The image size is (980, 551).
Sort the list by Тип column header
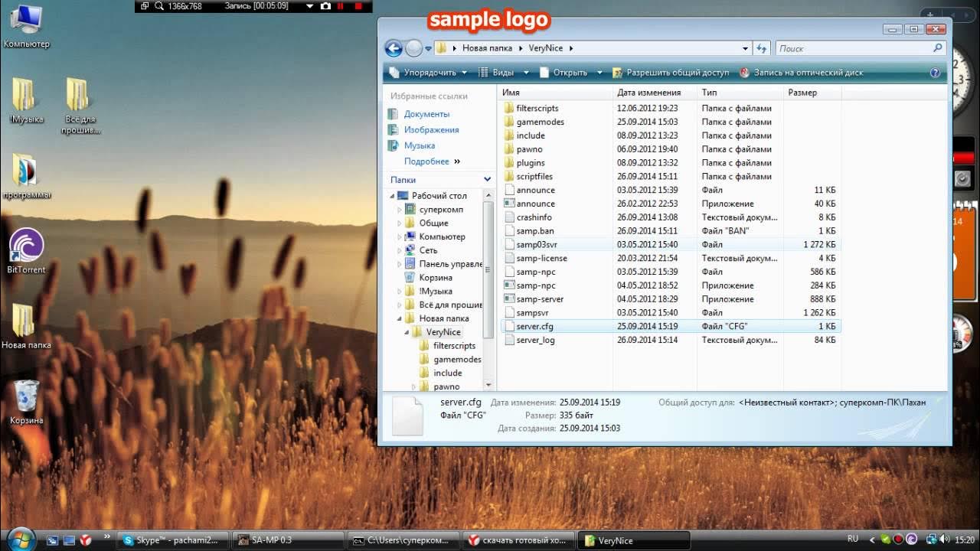[x=740, y=93]
